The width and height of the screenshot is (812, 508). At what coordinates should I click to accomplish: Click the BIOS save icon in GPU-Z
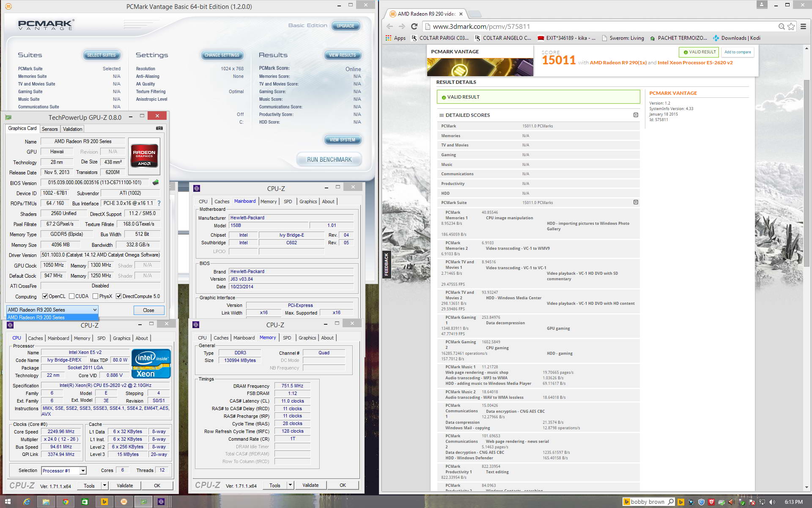[156, 182]
